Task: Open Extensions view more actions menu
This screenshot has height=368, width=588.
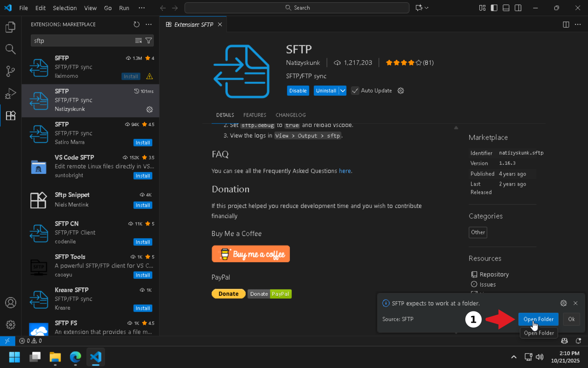Action: 149,24
